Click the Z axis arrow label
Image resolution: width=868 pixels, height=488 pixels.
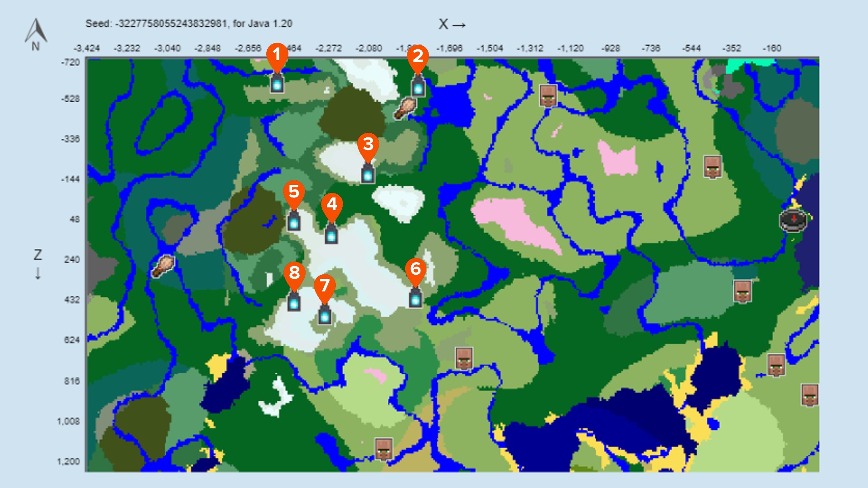38,264
